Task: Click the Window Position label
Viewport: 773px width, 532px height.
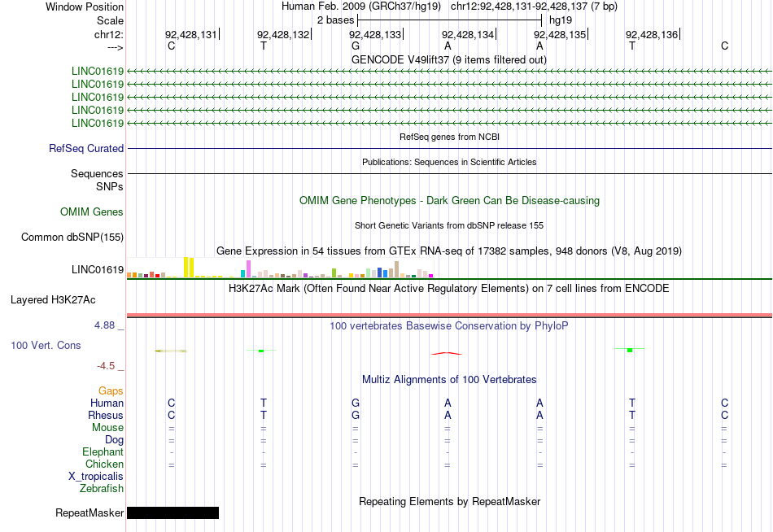Action: (85, 7)
